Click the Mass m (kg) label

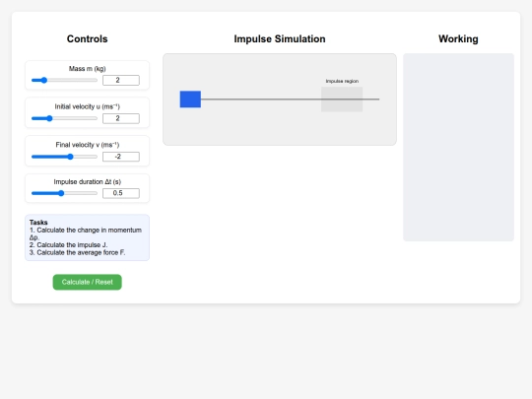point(88,69)
